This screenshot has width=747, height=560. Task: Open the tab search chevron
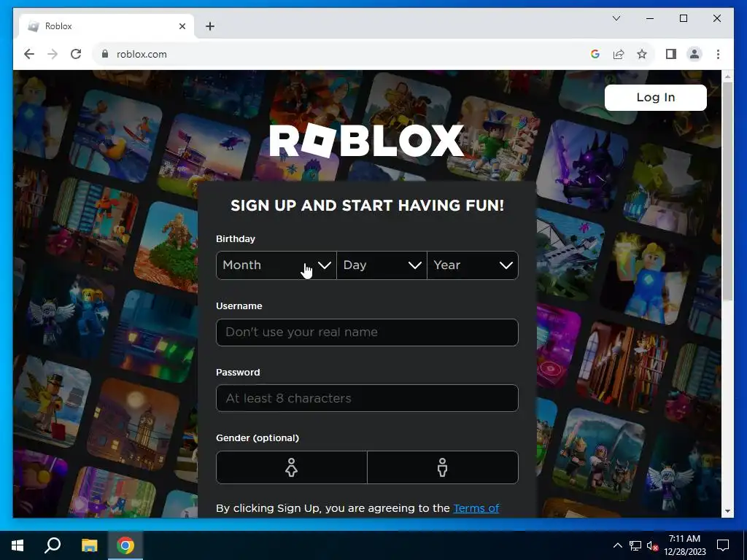tap(616, 18)
